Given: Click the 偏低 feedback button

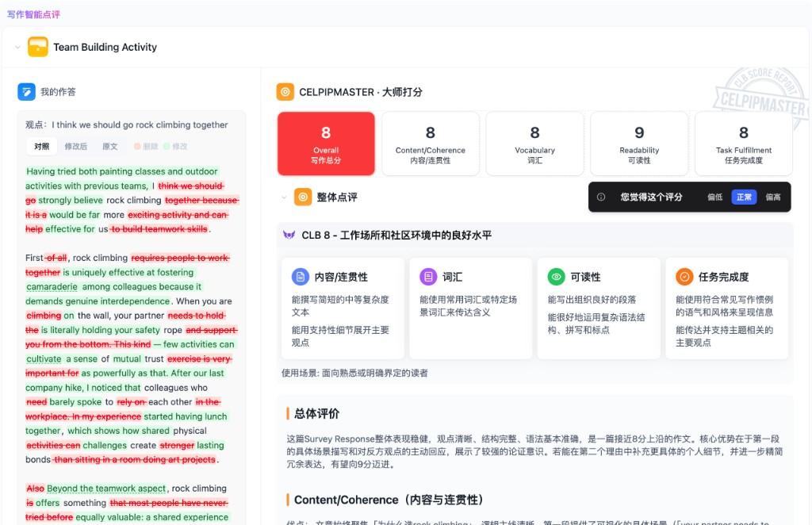Looking at the screenshot, I should coord(714,196).
